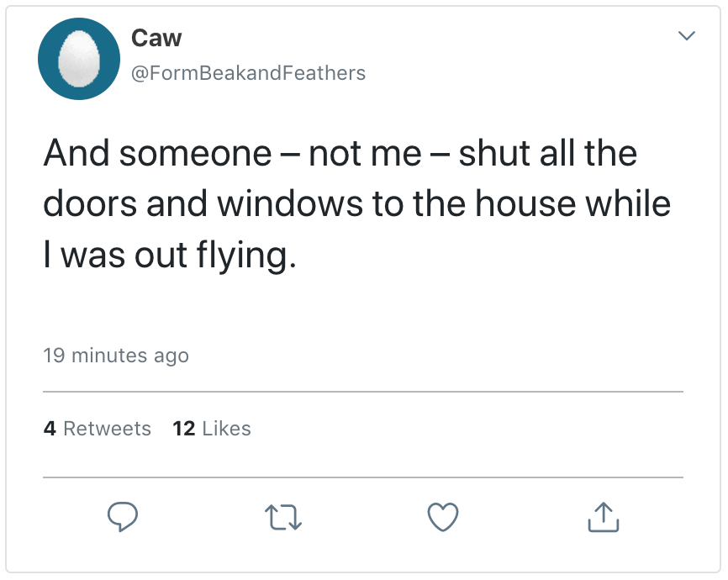Image resolution: width=728 pixels, height=580 pixels.
Task: Click the word Retweets in the stats row
Action: point(108,429)
